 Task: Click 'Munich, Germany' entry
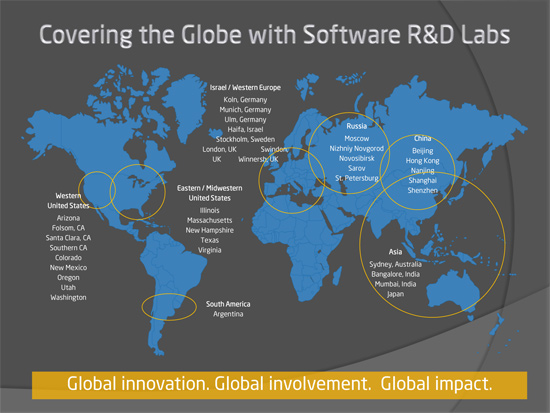coord(245,109)
